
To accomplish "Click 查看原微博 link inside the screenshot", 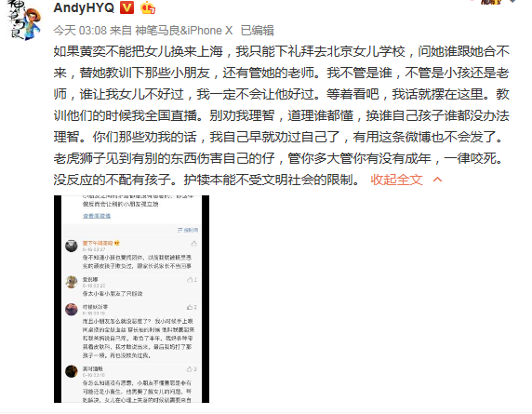I will [97, 216].
